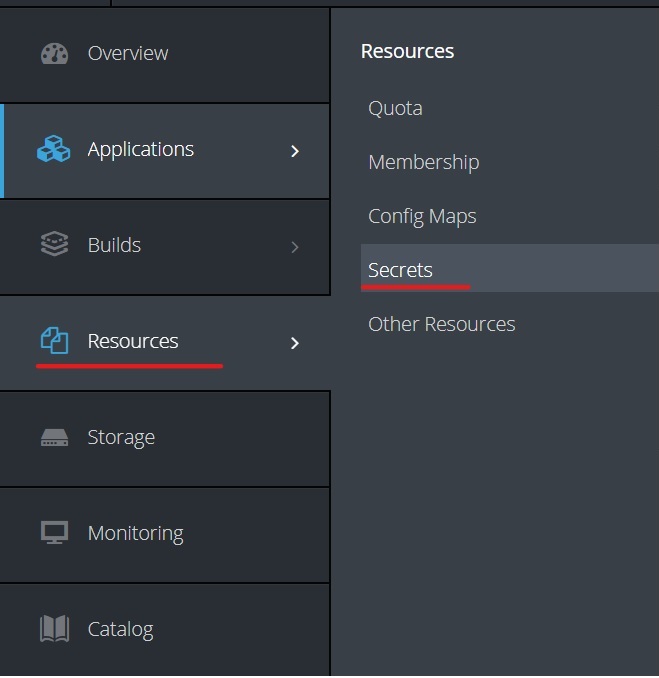Open the Monitoring section by its label
The image size is (659, 678).
click(x=135, y=533)
